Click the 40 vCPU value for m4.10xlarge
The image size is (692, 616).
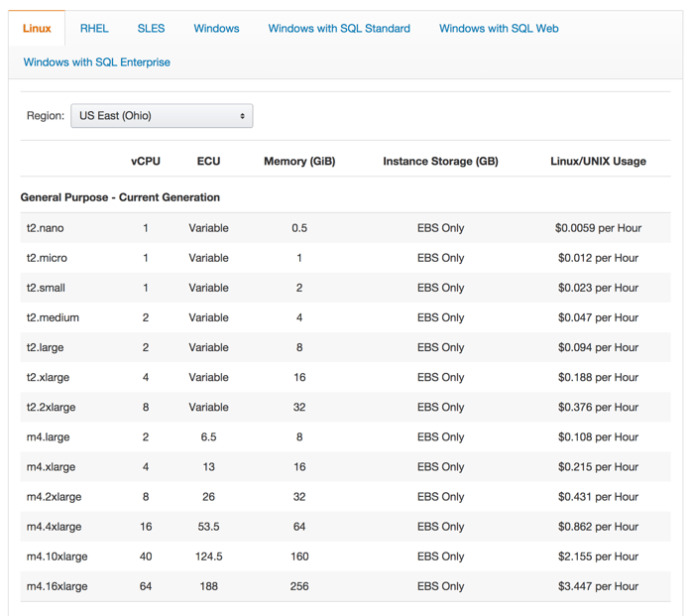(146, 556)
